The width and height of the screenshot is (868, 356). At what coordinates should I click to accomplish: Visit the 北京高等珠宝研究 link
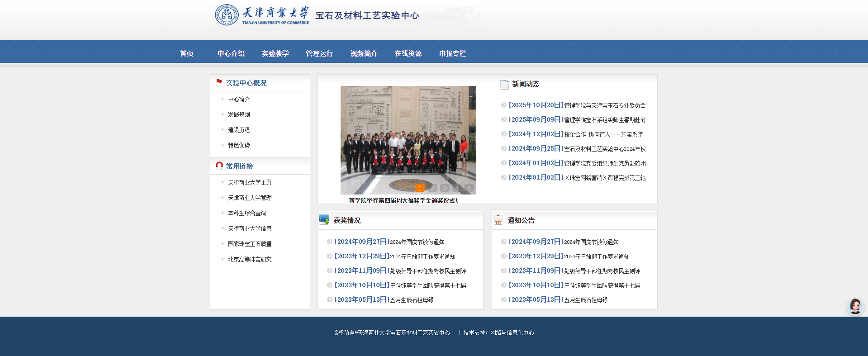pyautogui.click(x=250, y=259)
